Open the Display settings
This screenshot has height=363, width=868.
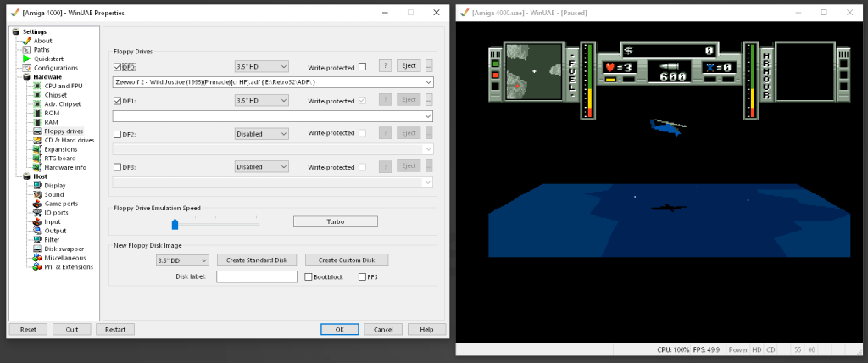[x=55, y=186]
